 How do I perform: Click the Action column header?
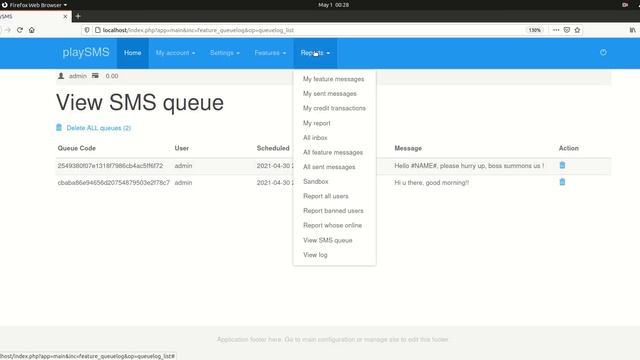569,148
